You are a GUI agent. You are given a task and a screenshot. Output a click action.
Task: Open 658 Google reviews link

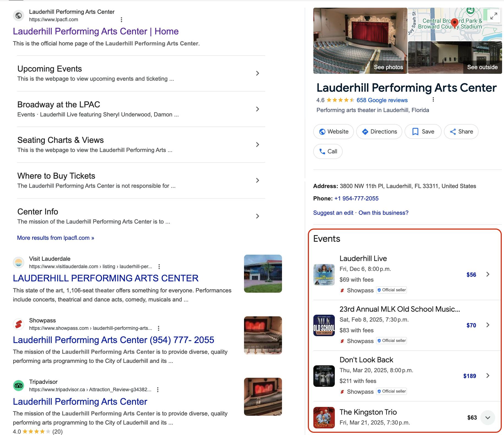point(382,100)
